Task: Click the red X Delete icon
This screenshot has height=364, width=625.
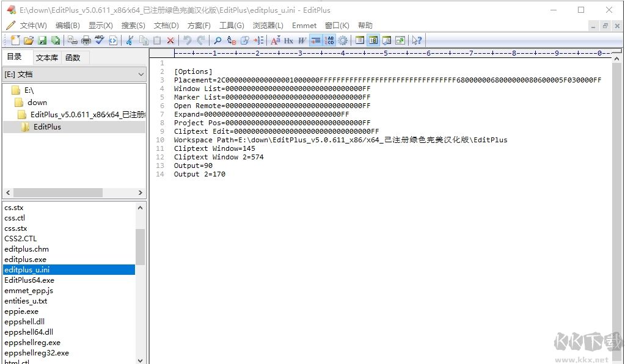Action: pos(170,40)
